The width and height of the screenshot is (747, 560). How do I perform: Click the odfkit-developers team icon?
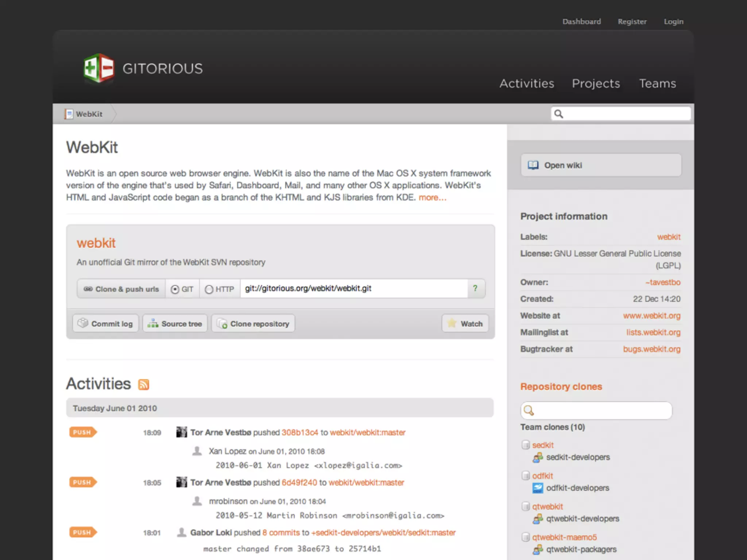pos(538,488)
